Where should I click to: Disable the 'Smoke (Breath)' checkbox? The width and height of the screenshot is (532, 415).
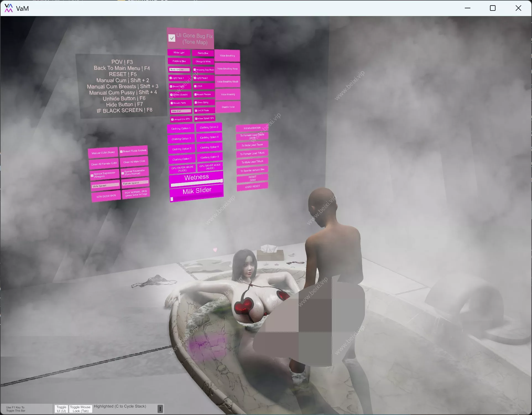[172, 94]
